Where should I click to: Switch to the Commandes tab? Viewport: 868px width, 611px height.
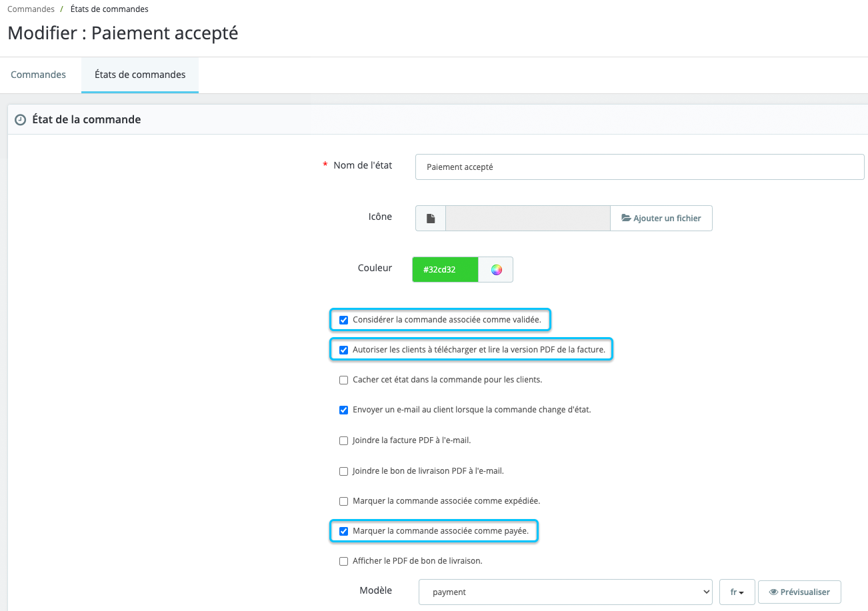[x=38, y=75]
